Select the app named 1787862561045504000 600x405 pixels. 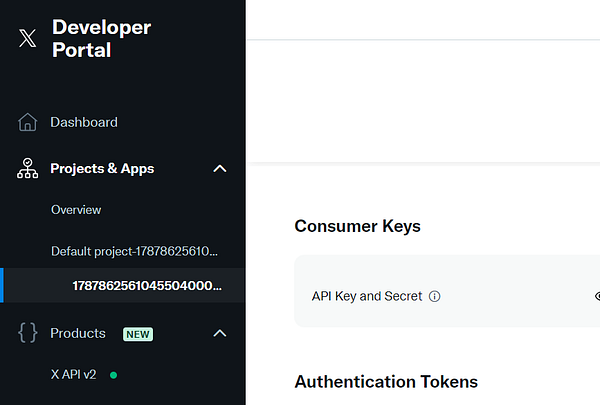pos(146,285)
